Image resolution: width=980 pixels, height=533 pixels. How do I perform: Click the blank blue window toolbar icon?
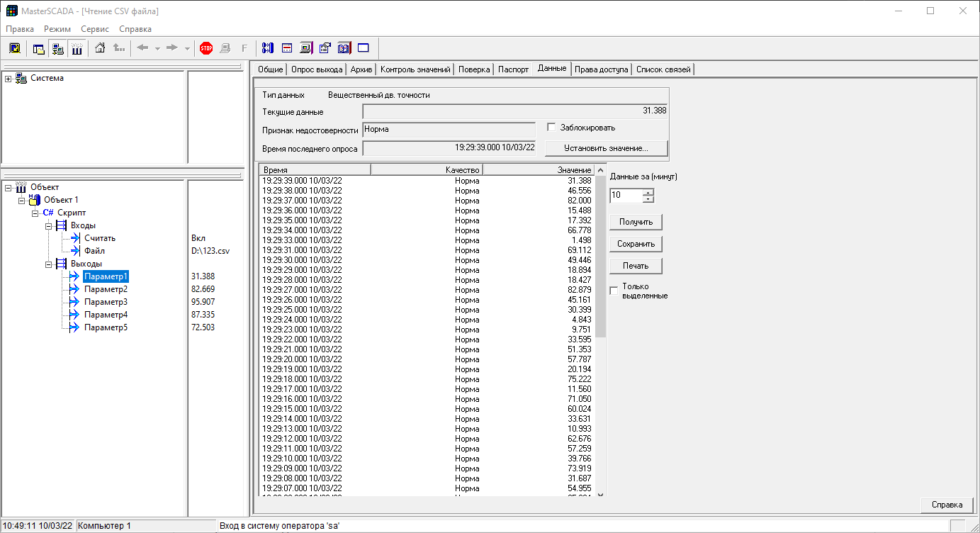(364, 48)
